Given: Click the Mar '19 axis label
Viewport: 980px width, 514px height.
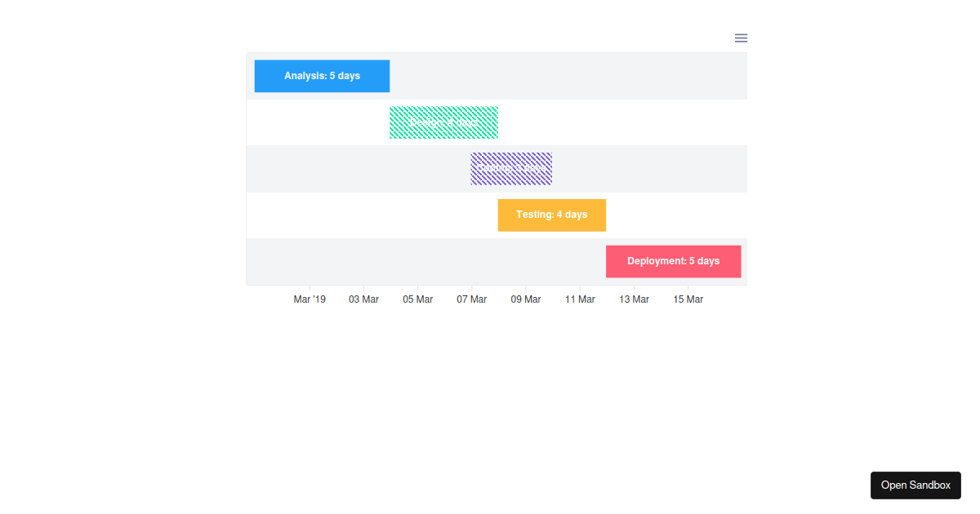Looking at the screenshot, I should pyautogui.click(x=309, y=299).
